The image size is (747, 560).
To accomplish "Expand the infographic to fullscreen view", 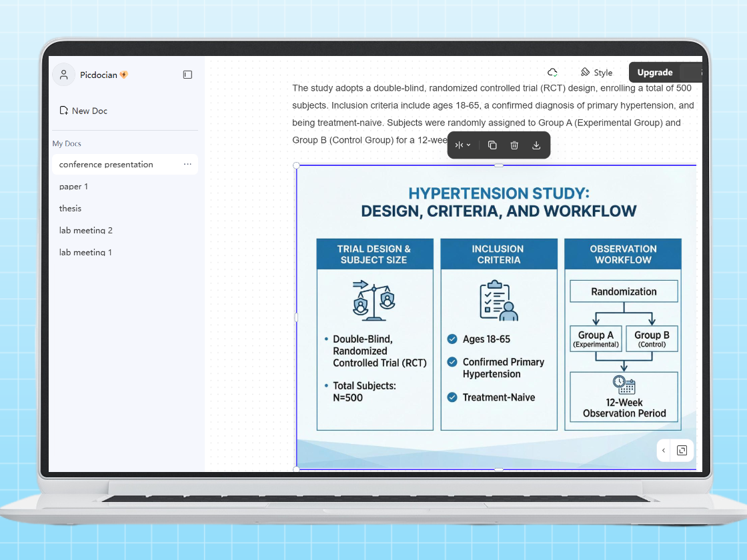I will coord(682,450).
